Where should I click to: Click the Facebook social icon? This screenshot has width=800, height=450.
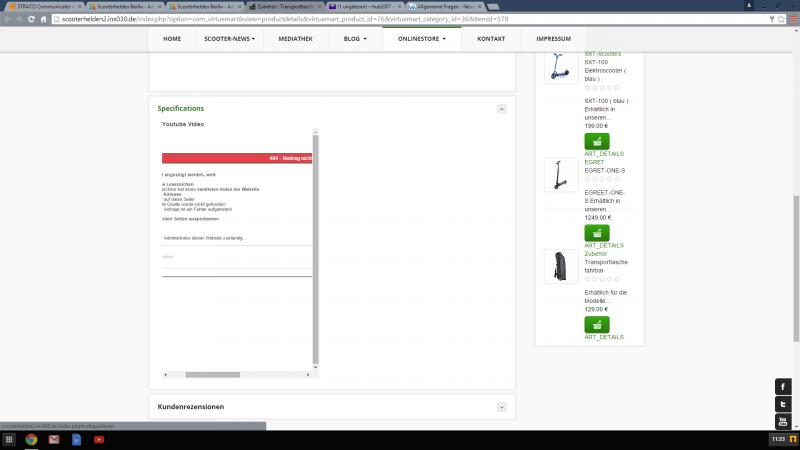tap(783, 386)
